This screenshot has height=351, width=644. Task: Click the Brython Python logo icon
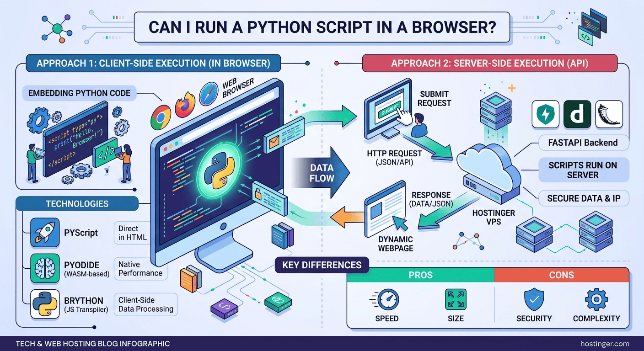(45, 304)
